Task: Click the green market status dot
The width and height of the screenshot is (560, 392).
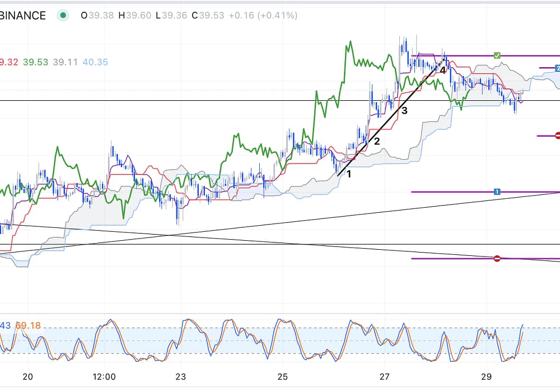Action: point(63,16)
